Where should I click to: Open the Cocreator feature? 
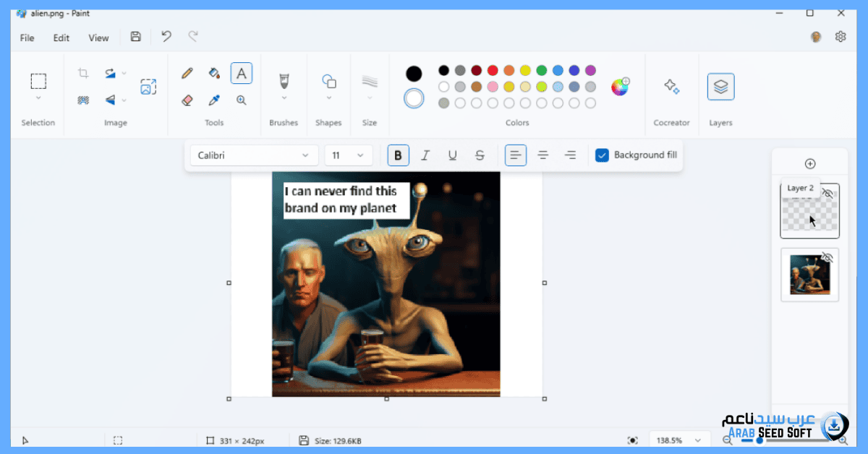(x=671, y=87)
